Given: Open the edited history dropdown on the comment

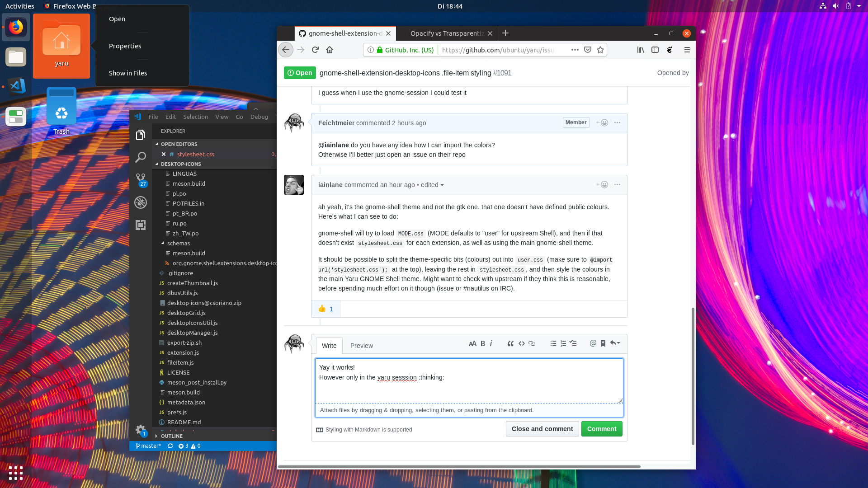Looking at the screenshot, I should pos(432,185).
